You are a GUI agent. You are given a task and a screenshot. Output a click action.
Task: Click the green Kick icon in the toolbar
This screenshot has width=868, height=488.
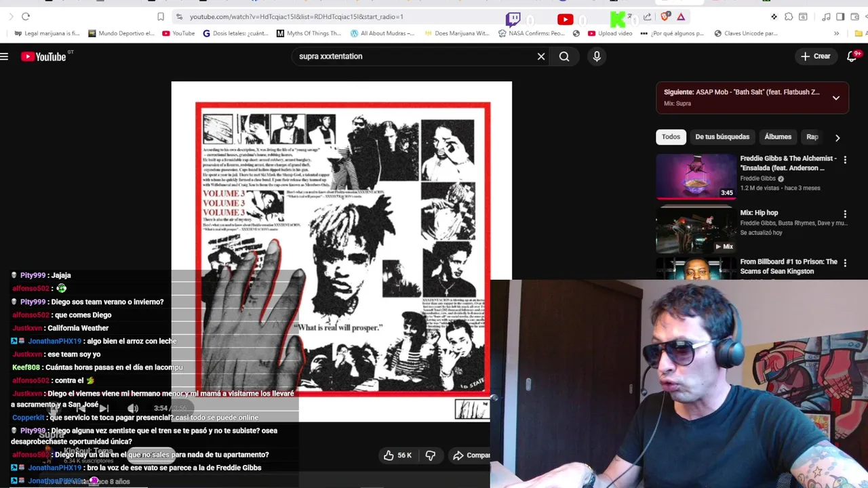click(617, 19)
